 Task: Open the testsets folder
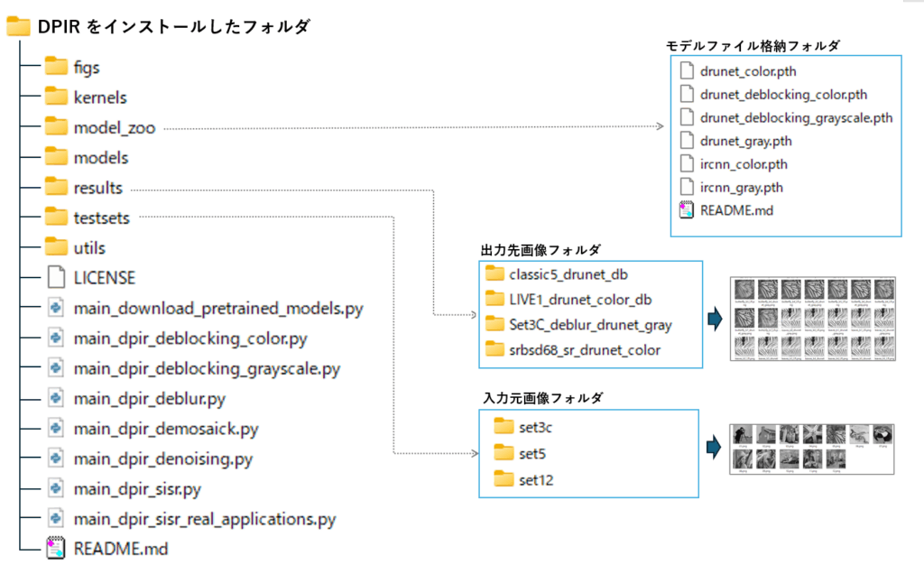[101, 218]
